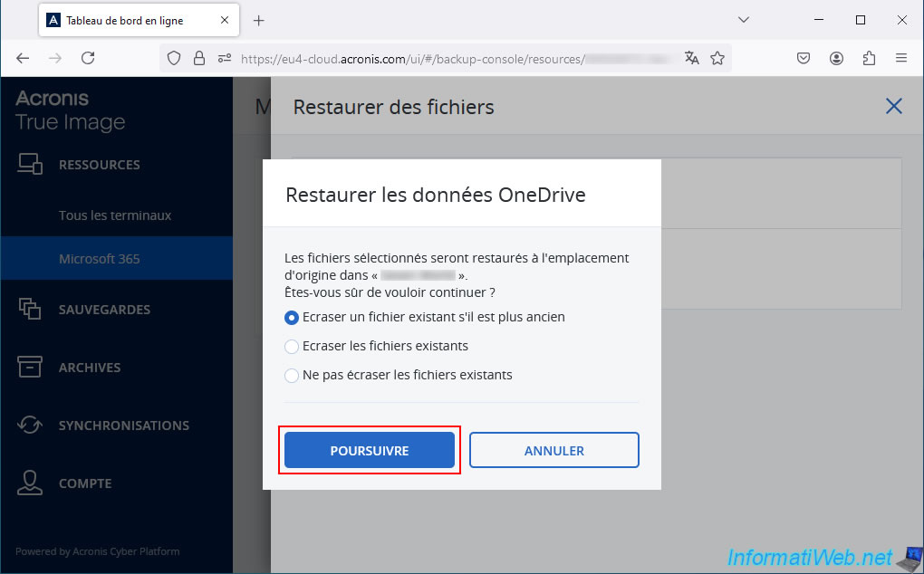Click the Sauvegardes copy icon in sidebar

[30, 309]
